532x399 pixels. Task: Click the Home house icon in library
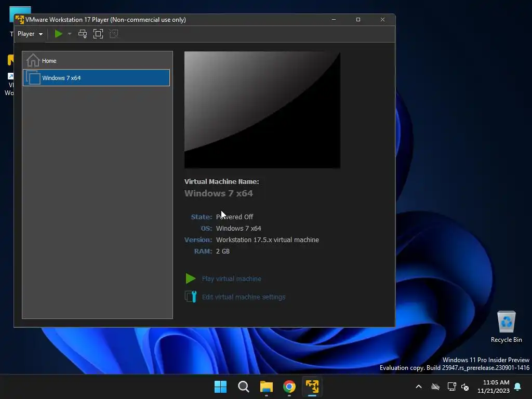click(33, 61)
